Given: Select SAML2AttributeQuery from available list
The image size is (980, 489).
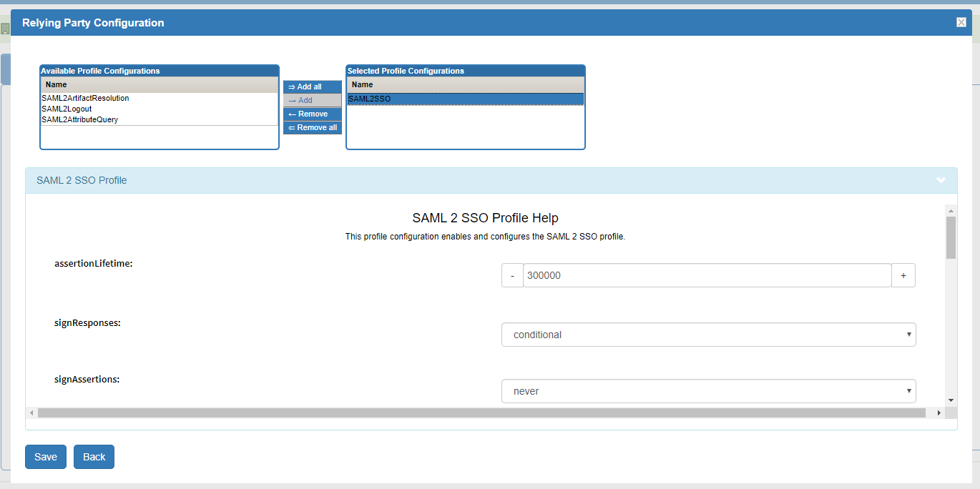Looking at the screenshot, I should coord(79,119).
